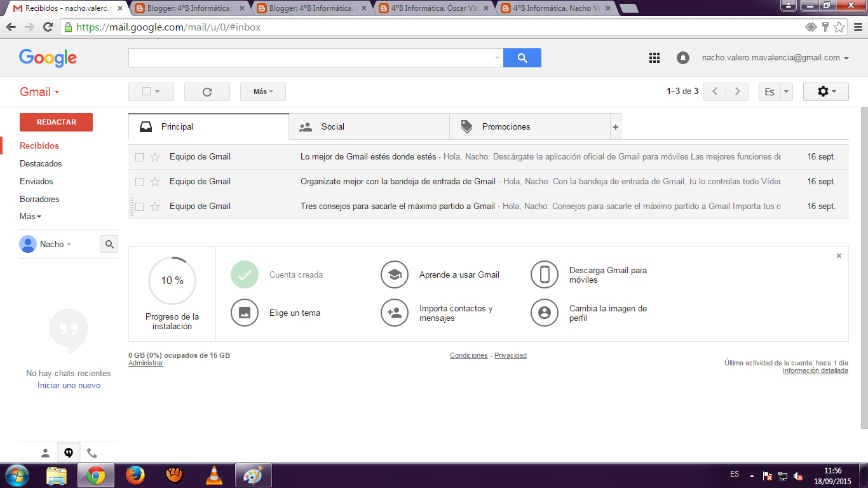Select the 'Lo mejor de Gmail' email checkbox
Screen dimensions: 868x488
(x=140, y=157)
